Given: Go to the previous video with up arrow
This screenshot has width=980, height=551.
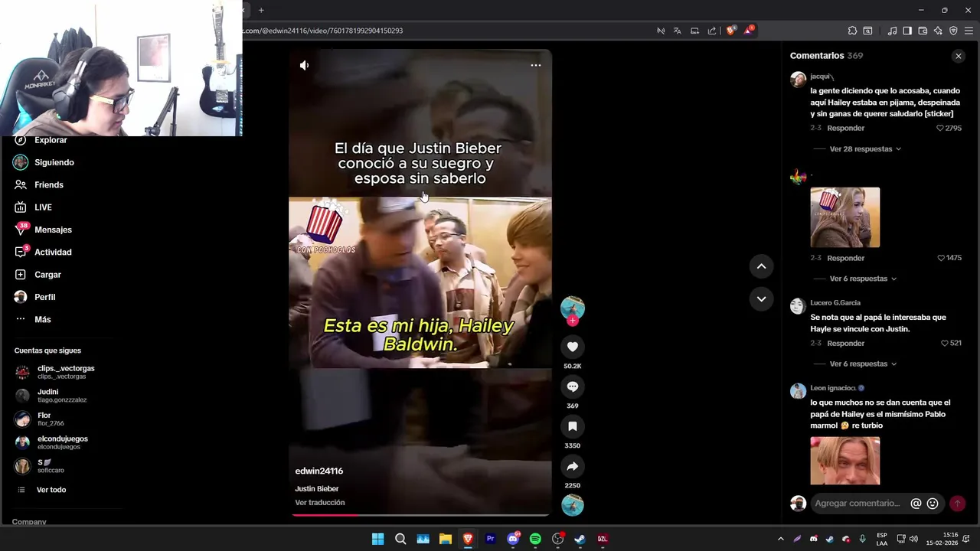Looking at the screenshot, I should point(762,266).
